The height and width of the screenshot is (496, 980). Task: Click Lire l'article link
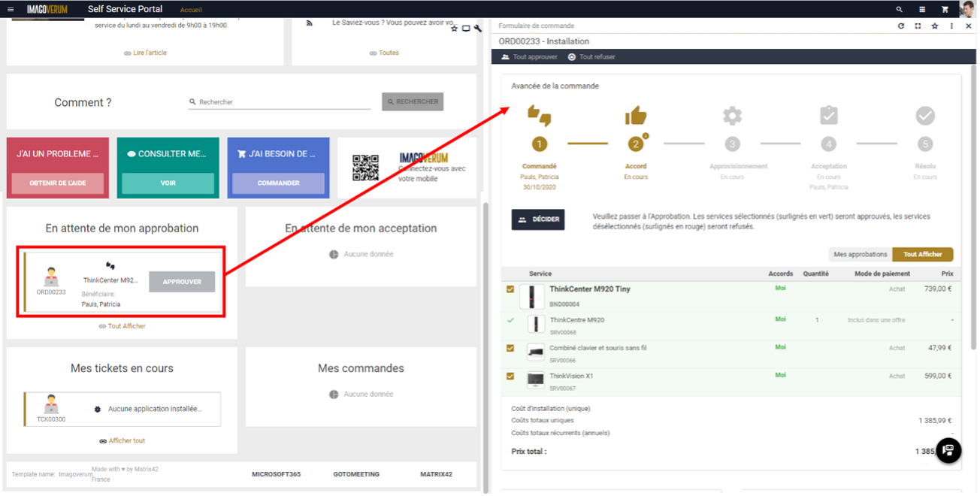[x=145, y=53]
